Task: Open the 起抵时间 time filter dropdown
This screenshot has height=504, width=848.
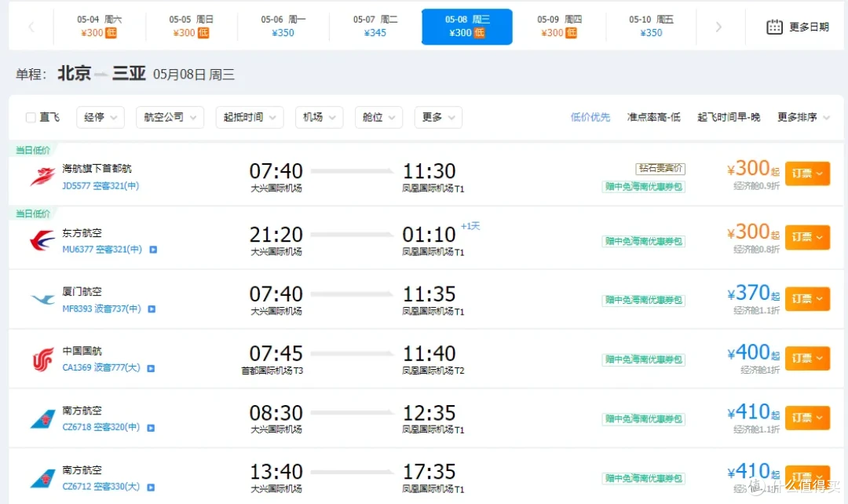Action: point(250,117)
